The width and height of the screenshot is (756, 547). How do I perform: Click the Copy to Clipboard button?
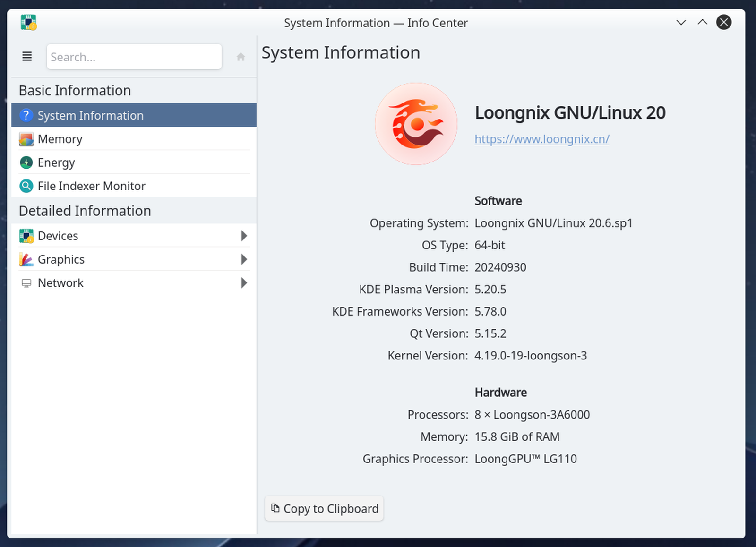click(324, 508)
